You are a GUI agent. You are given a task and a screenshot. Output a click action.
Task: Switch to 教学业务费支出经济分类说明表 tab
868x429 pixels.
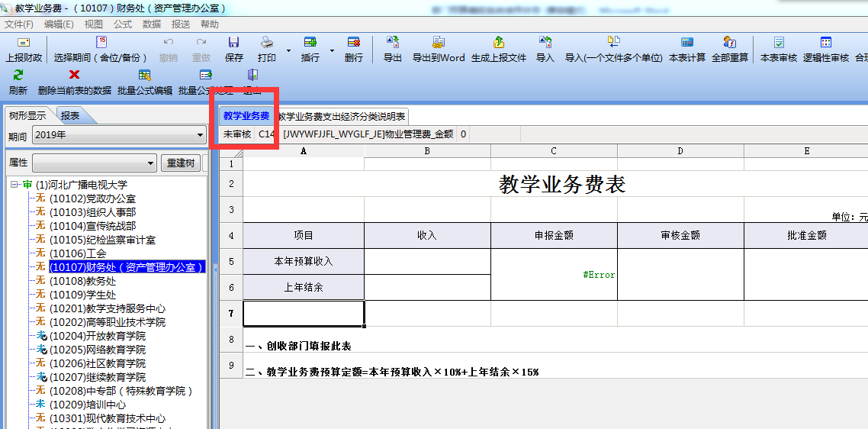(x=342, y=116)
